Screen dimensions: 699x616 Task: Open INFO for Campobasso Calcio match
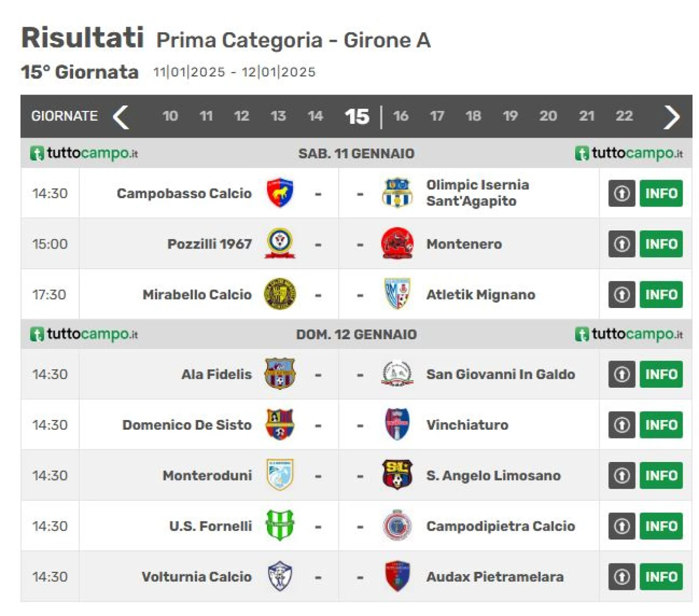661,193
